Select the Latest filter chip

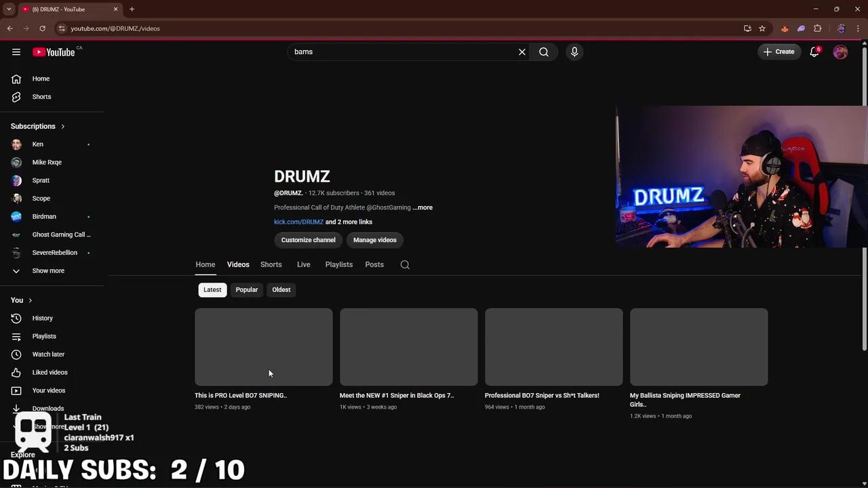point(212,289)
